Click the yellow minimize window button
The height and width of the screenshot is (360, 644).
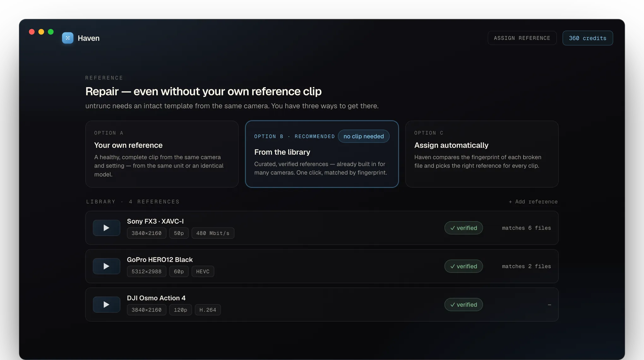41,32
